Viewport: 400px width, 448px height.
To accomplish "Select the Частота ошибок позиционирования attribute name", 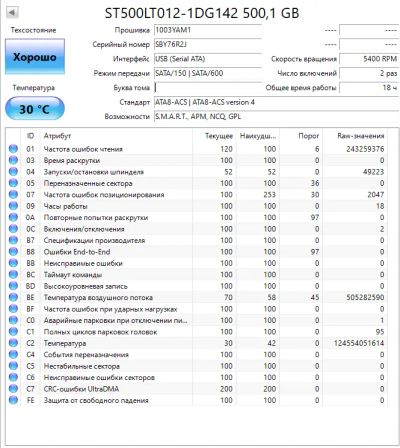I will [x=104, y=195].
